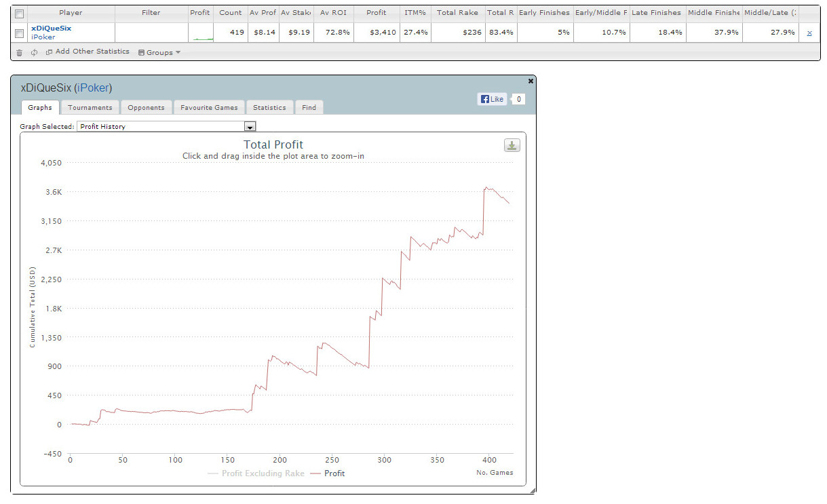Screen dimensions: 827x504
Task: Open the Groups dropdown
Action: pyautogui.click(x=159, y=52)
